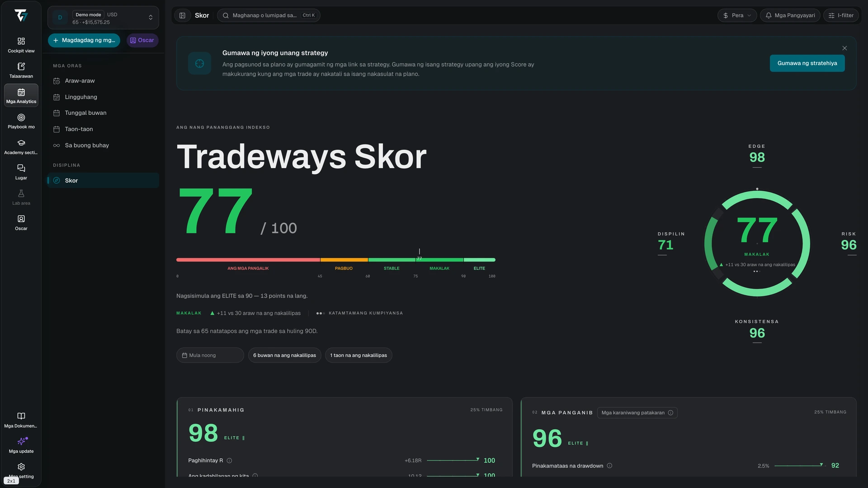Image resolution: width=868 pixels, height=488 pixels.
Task: Open Oscar in the left rail
Action: click(21, 223)
